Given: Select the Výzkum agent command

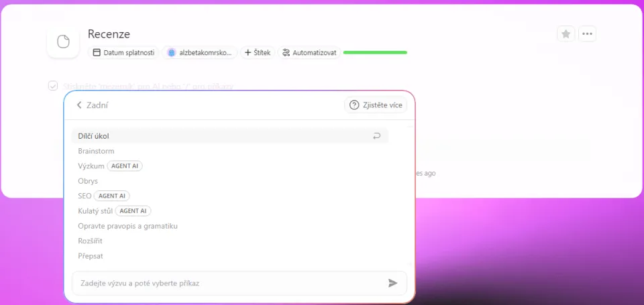Looking at the screenshot, I should (91, 166).
